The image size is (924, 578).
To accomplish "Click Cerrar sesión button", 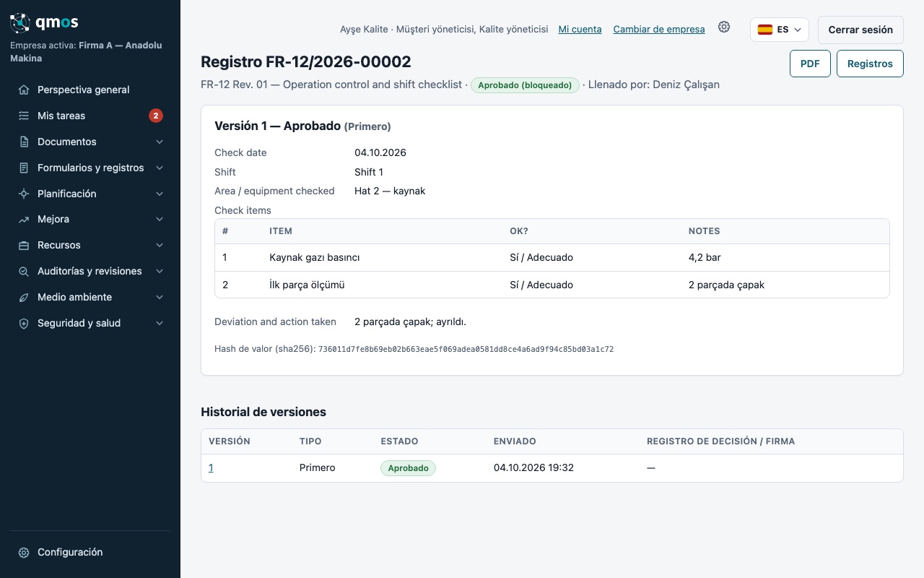I will (860, 30).
